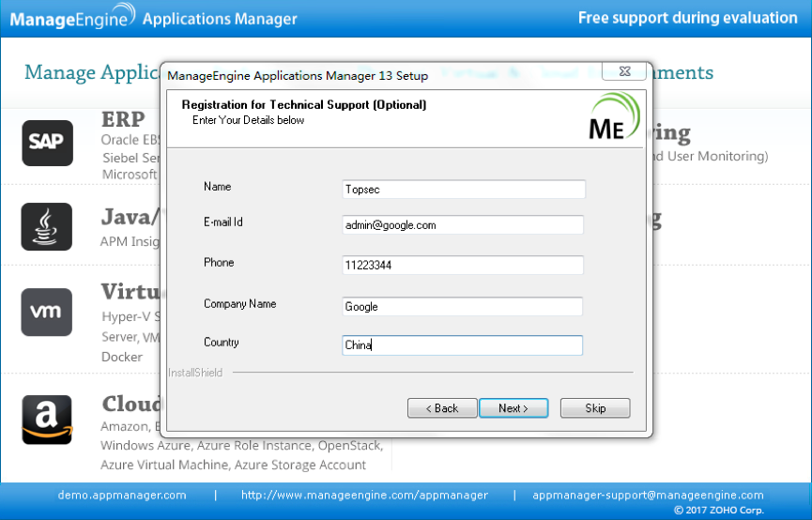This screenshot has width=812, height=520.
Task: Click the Phone field with 11223344
Action: pos(463,266)
